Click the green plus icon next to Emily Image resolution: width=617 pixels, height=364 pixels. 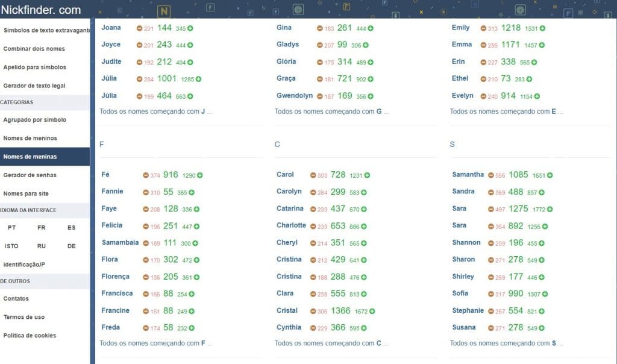coord(541,28)
